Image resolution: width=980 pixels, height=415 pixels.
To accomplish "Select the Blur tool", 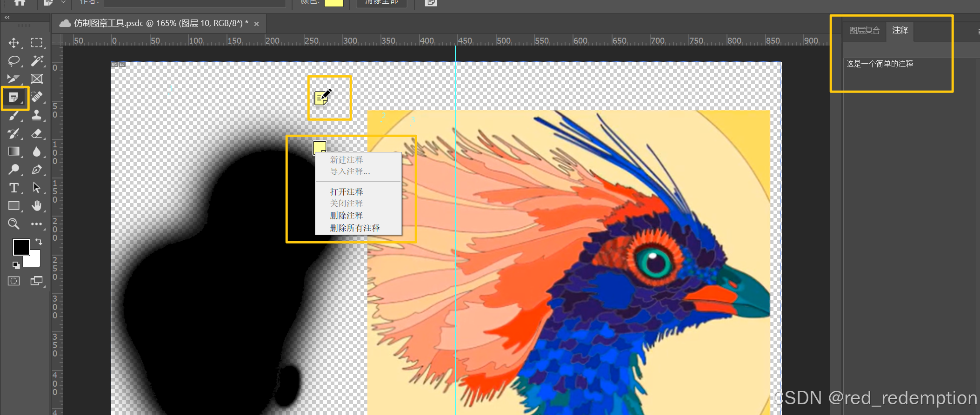I will click(x=37, y=152).
